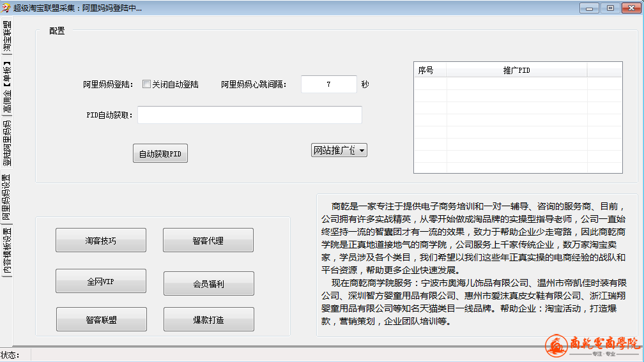
Task: Click the PID自动获取 text field
Action: click(x=250, y=115)
